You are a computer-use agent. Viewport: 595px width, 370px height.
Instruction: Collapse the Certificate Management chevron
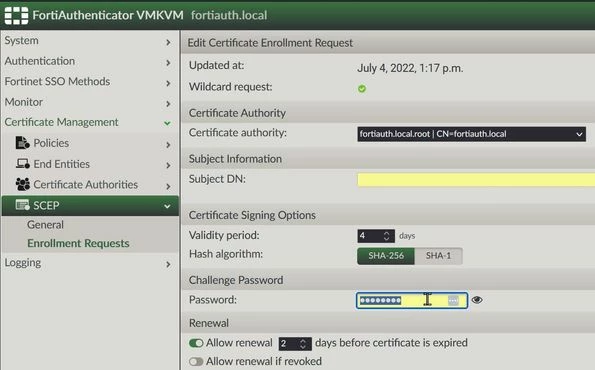click(x=167, y=123)
